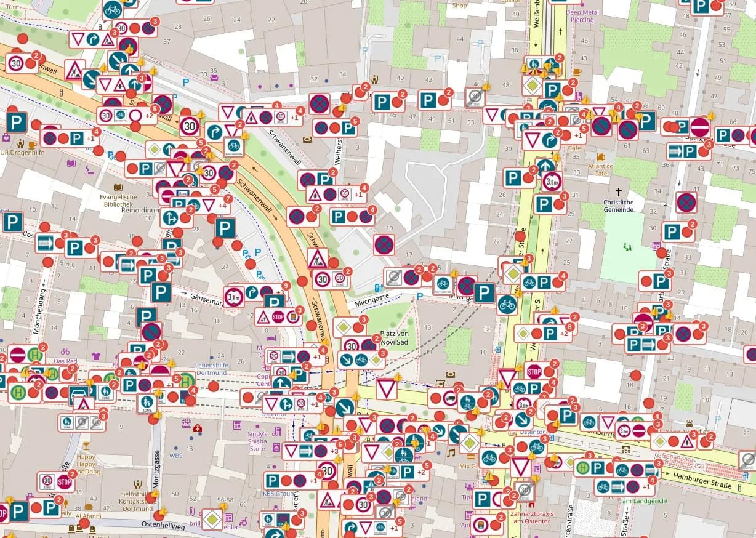Image resolution: width=756 pixels, height=538 pixels.
Task: Open the 30-zone and STOP marker near Happy Happy DongDong
Action: tap(56, 482)
